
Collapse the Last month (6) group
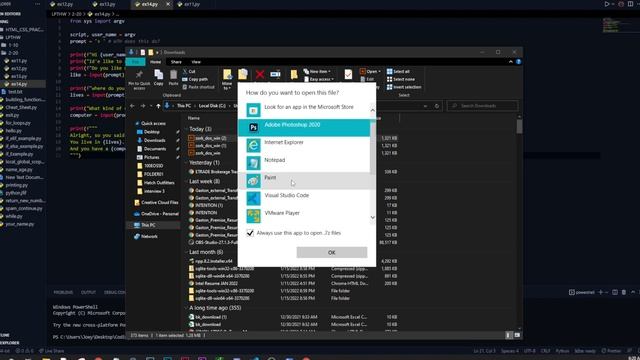(x=186, y=252)
